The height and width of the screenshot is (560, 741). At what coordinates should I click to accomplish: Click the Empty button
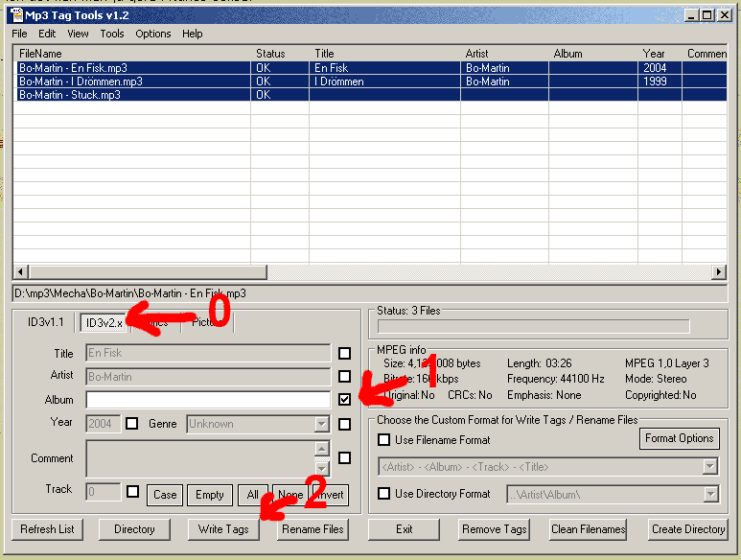tap(209, 495)
